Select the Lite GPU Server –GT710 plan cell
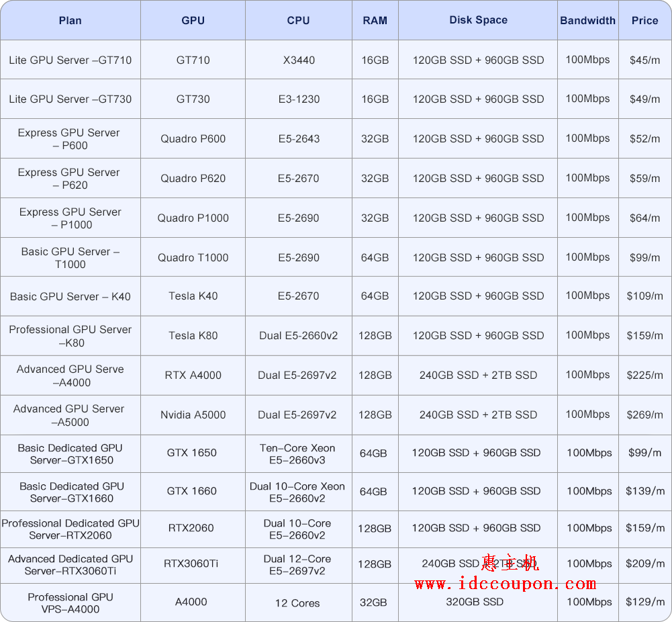 click(x=70, y=60)
